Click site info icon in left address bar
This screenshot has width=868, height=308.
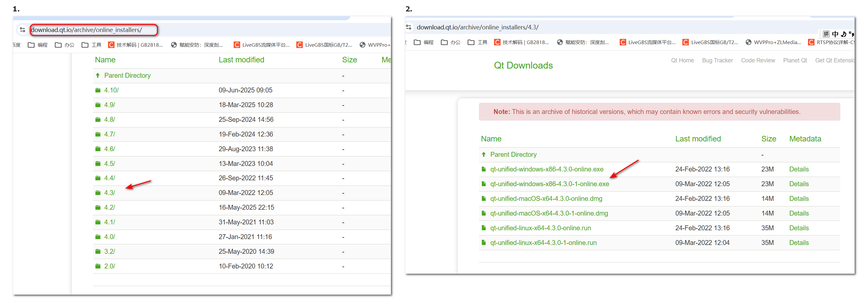coord(23,30)
